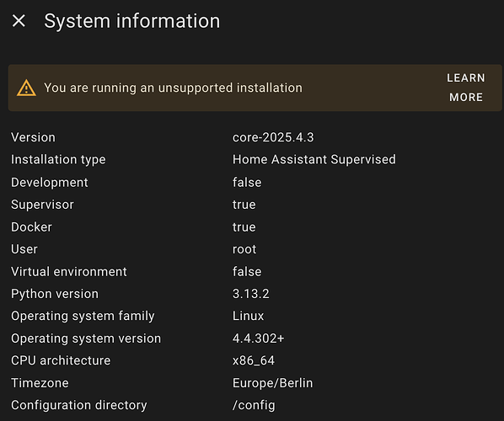Click the Installation type label
The height and width of the screenshot is (421, 504).
pyautogui.click(x=58, y=160)
